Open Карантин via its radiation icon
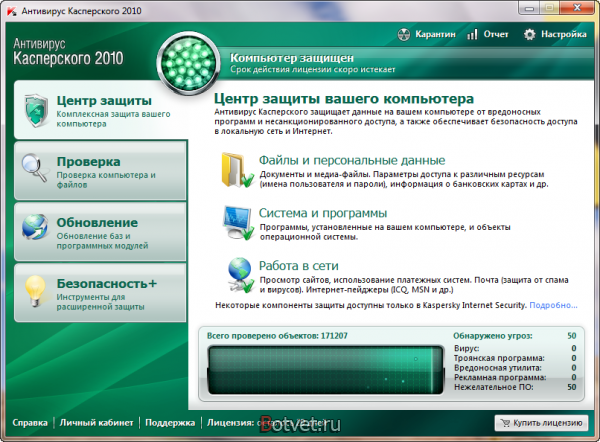This screenshot has width=600, height=442. (x=404, y=34)
